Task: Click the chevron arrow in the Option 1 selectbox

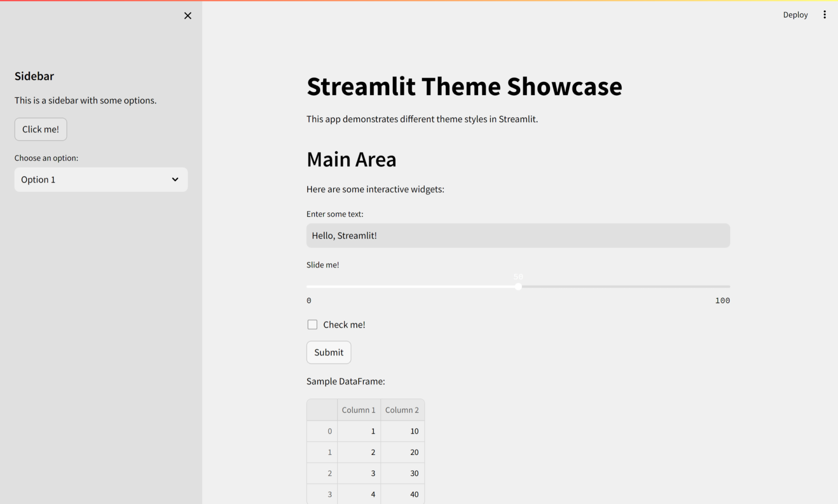Action: pyautogui.click(x=175, y=180)
